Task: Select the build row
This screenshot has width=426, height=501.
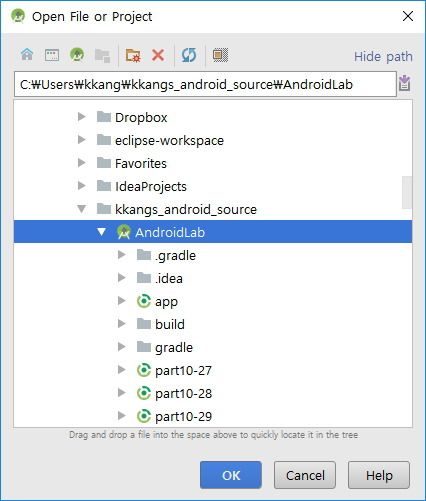Action: point(213,324)
